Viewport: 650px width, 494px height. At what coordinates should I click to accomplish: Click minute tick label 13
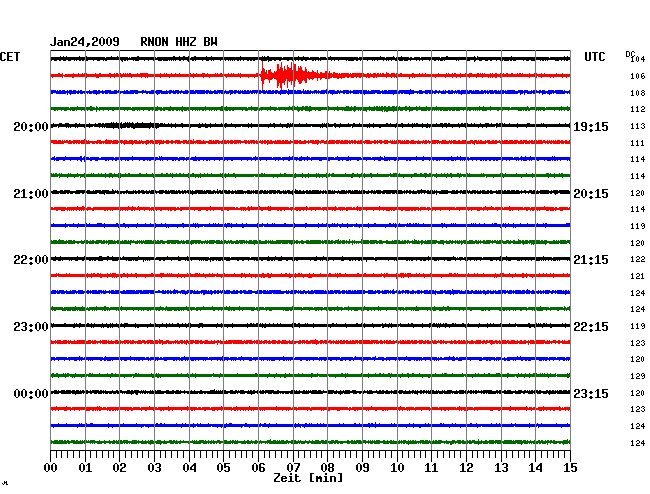click(x=501, y=467)
